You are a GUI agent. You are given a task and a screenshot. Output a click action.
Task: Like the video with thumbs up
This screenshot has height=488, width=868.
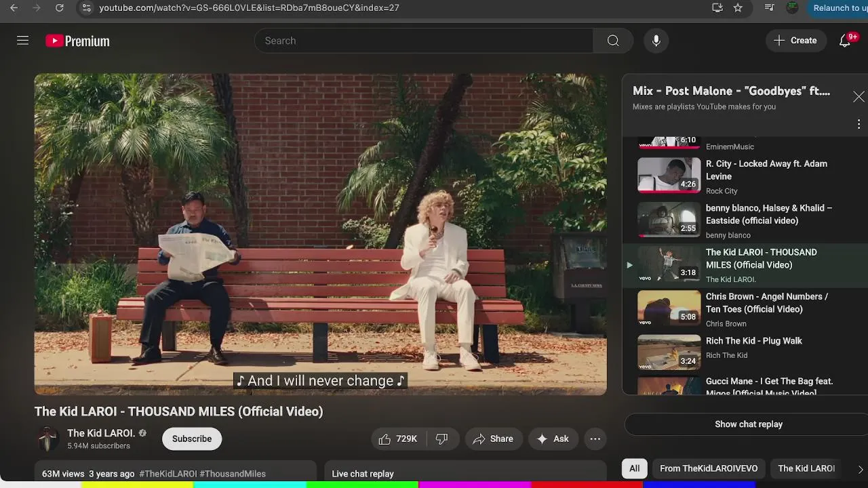(x=398, y=439)
